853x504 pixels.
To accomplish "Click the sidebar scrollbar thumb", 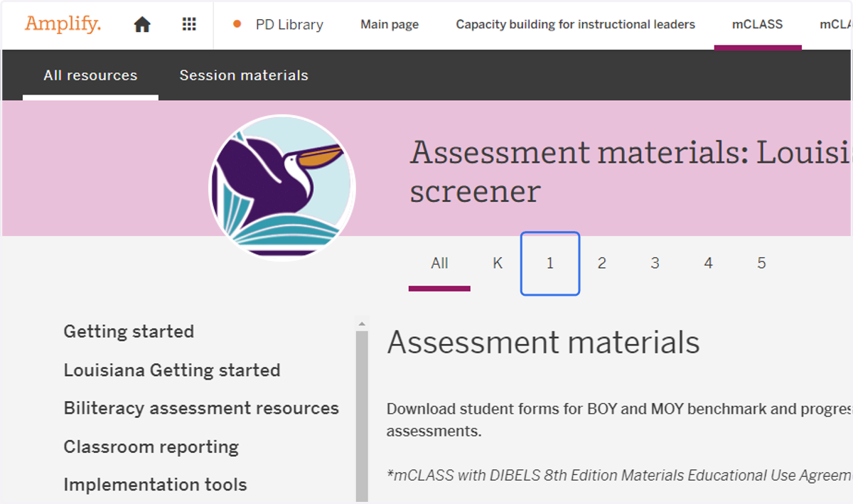I will click(362, 417).
